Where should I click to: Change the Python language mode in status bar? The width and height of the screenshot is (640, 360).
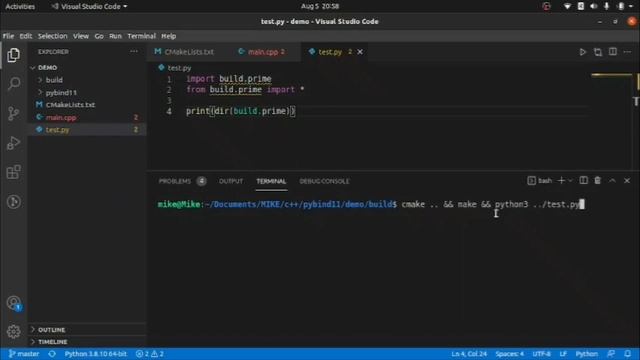(587, 354)
